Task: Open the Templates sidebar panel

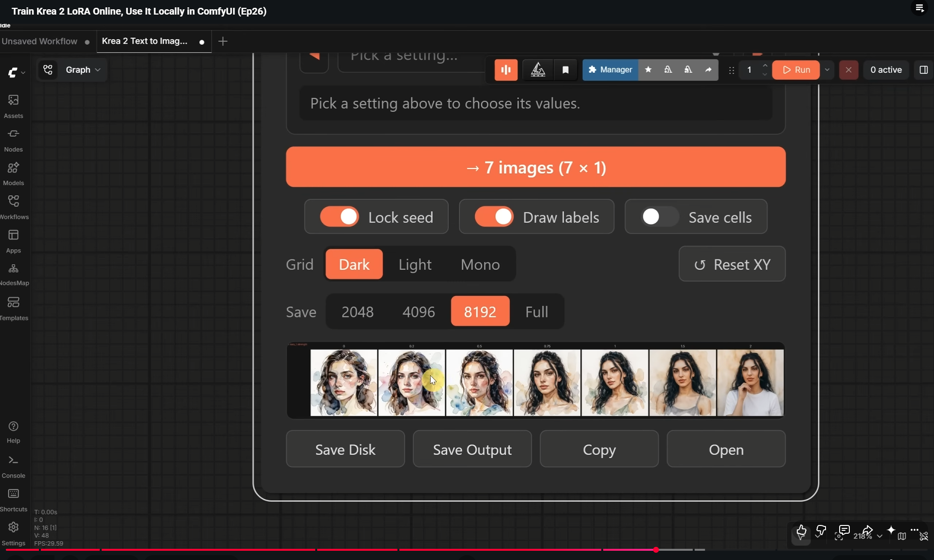Action: pyautogui.click(x=14, y=308)
